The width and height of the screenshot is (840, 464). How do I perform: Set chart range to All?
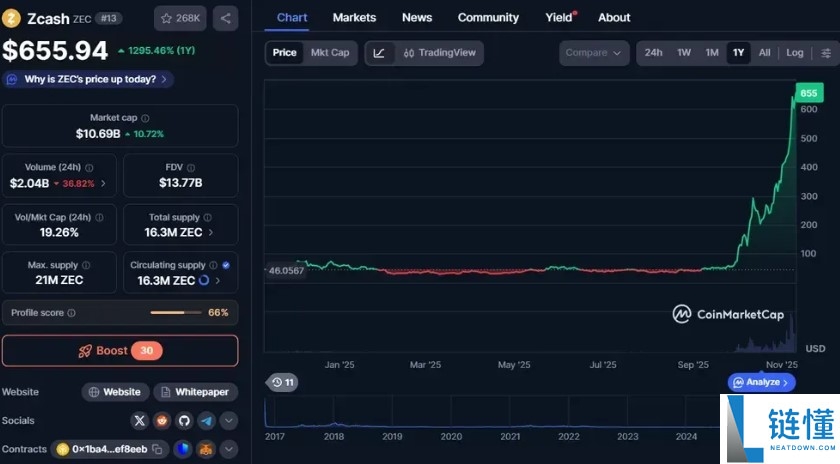pyautogui.click(x=764, y=53)
